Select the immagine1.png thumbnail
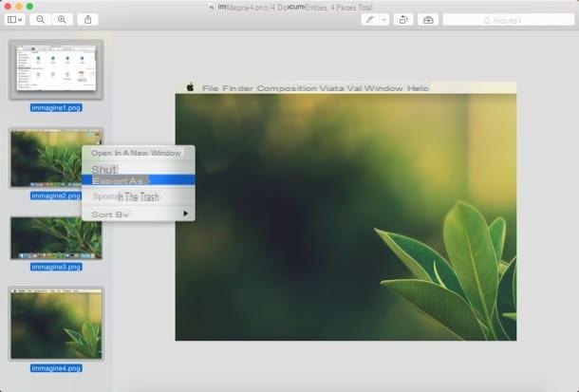 click(x=56, y=69)
